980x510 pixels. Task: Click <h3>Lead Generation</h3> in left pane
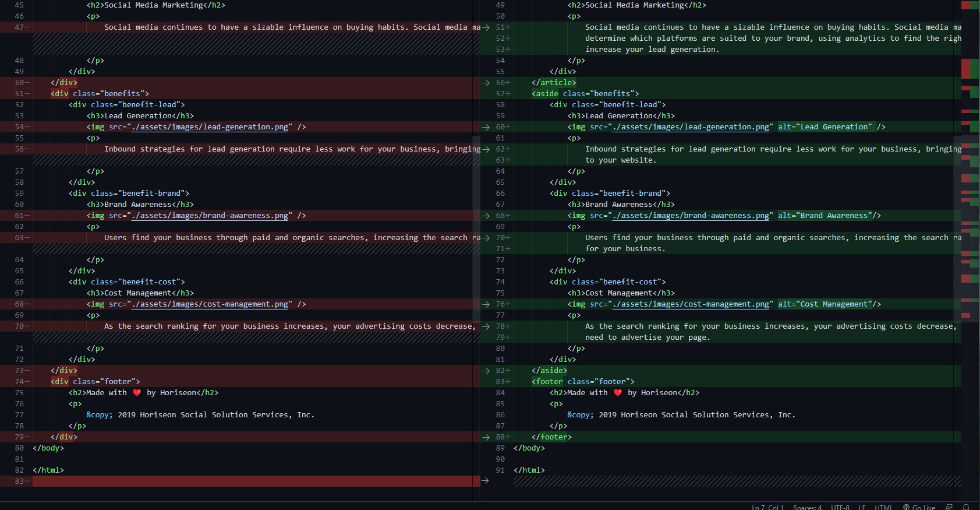(x=140, y=116)
